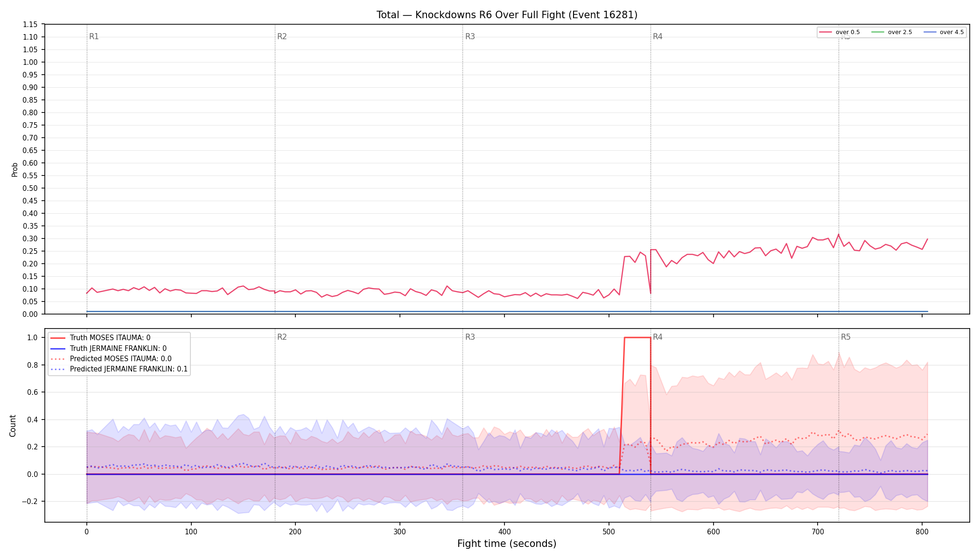Viewport: 980px width, 560px height.
Task: Click the 600 tick on x-axis
Action: click(x=713, y=531)
